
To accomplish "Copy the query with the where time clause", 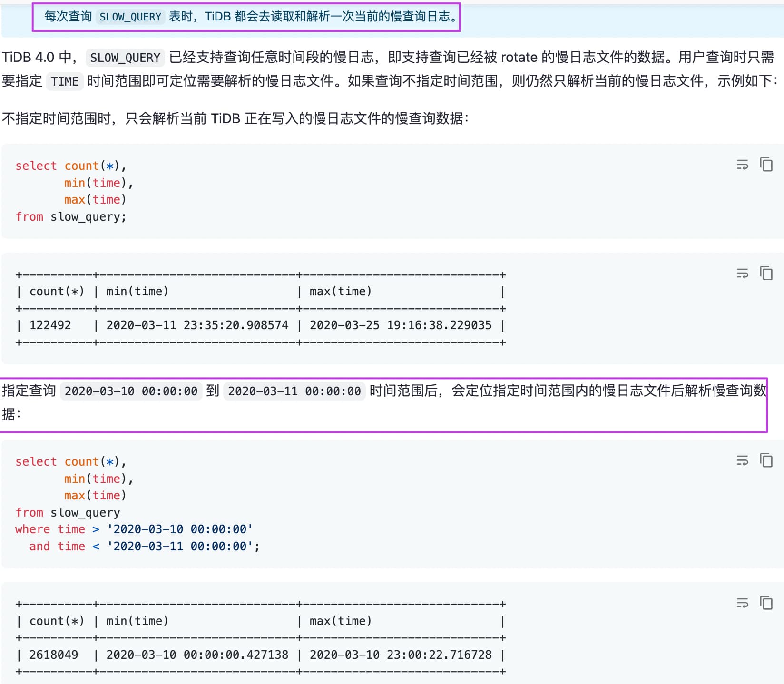I will coord(766,460).
